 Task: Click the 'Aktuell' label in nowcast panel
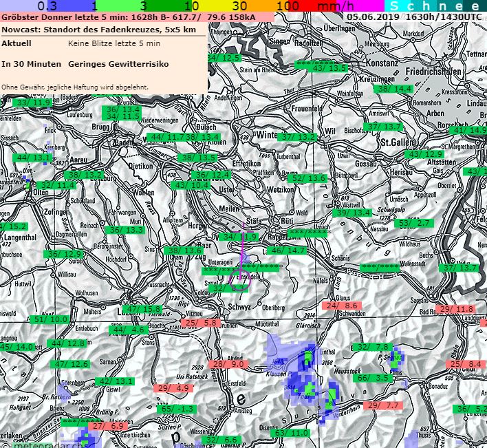(x=17, y=43)
